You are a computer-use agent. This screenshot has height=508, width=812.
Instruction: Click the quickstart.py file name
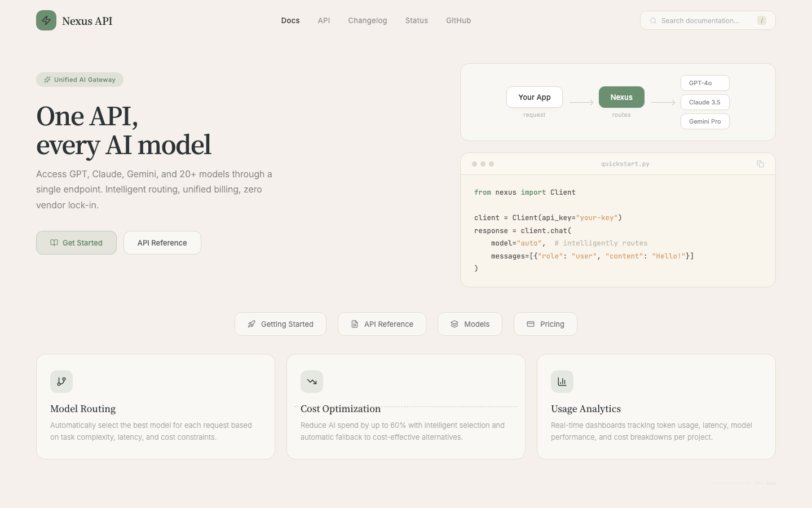click(x=625, y=164)
